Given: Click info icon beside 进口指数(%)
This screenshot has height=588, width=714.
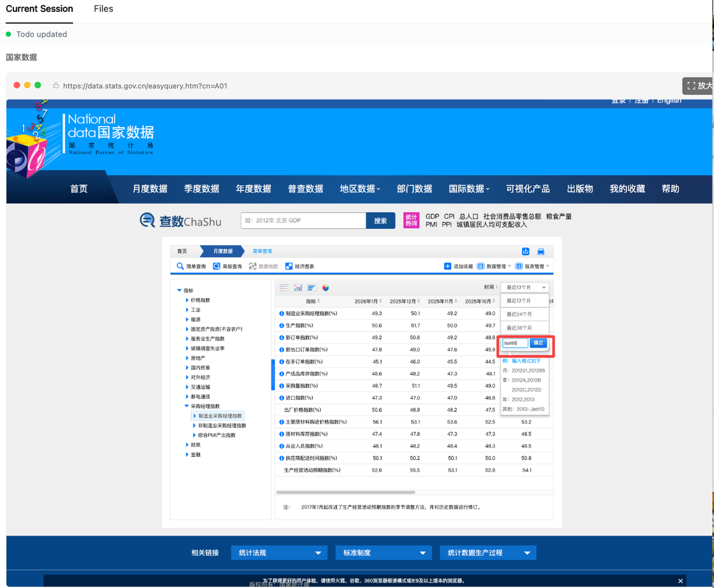Looking at the screenshot, I should pos(282,398).
